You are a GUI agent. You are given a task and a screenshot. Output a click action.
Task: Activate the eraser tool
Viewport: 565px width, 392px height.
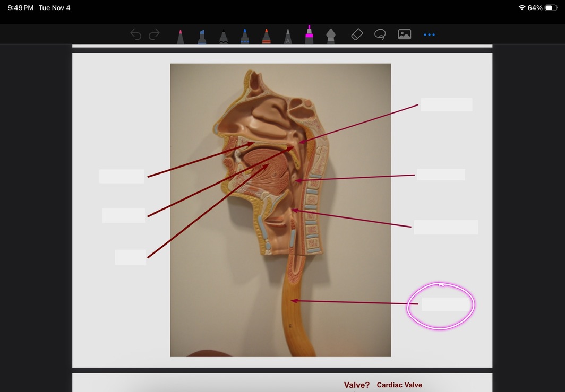point(357,34)
